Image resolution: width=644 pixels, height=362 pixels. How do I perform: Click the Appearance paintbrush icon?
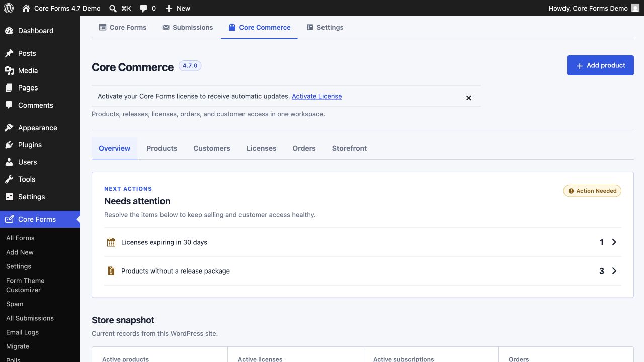(x=9, y=128)
